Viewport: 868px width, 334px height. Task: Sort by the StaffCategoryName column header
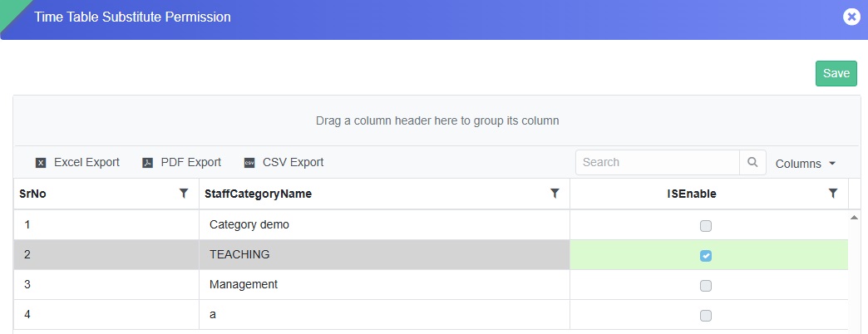tap(258, 194)
